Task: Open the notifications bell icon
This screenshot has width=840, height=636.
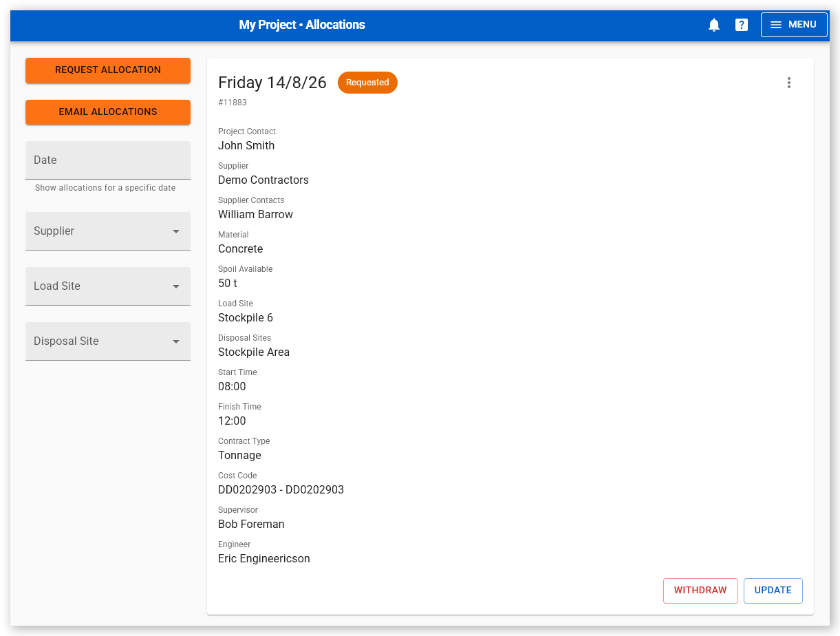Action: pos(714,25)
